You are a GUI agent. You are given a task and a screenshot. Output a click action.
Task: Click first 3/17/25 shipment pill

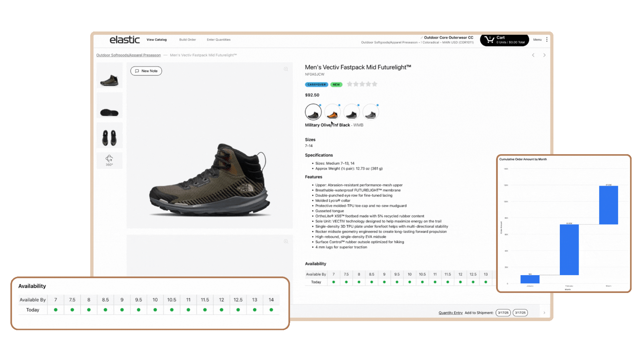point(503,313)
